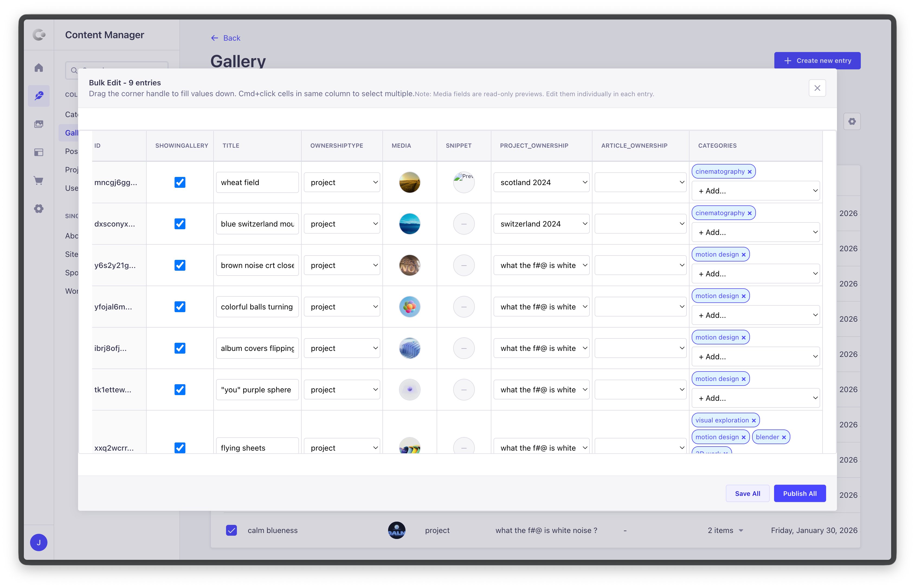Open the sidebar Settings gear icon
This screenshot has height=588, width=915.
[x=38, y=208]
